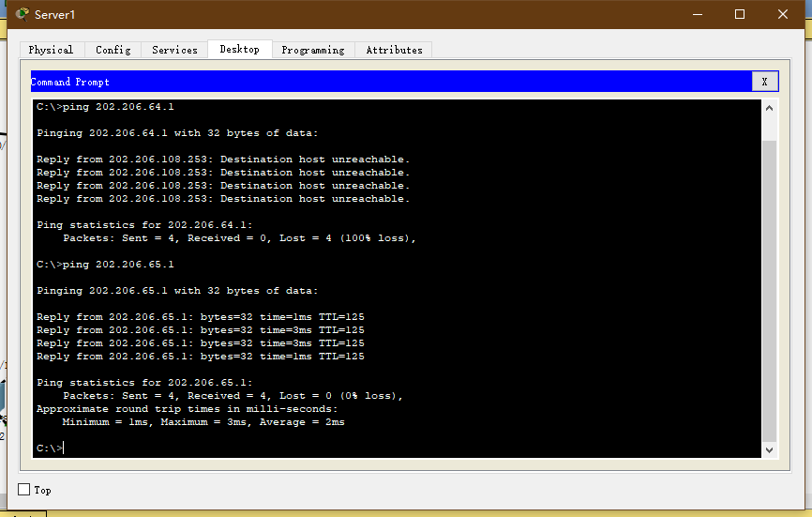Click 'Ping statistics for 202.206.64.1:' text

[x=144, y=225]
